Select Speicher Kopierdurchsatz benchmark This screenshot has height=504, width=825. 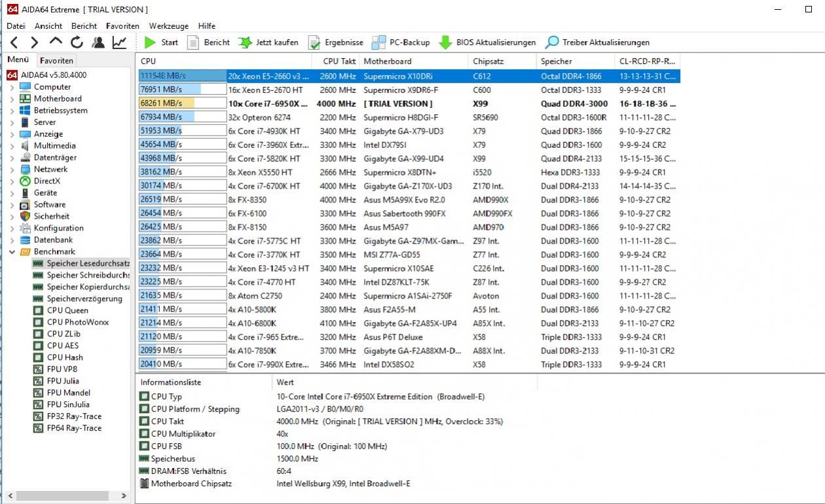[x=88, y=287]
